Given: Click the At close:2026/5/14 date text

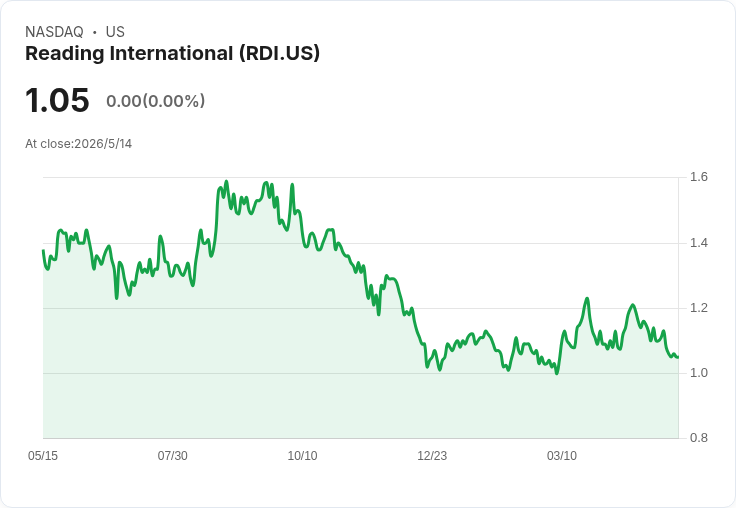Looking at the screenshot, I should 78,144.
